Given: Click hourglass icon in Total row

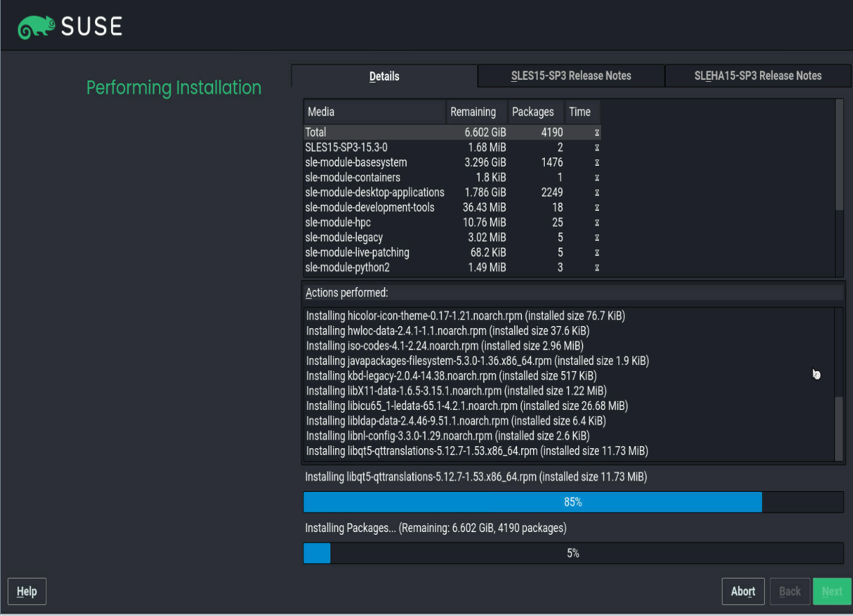Looking at the screenshot, I should point(597,132).
